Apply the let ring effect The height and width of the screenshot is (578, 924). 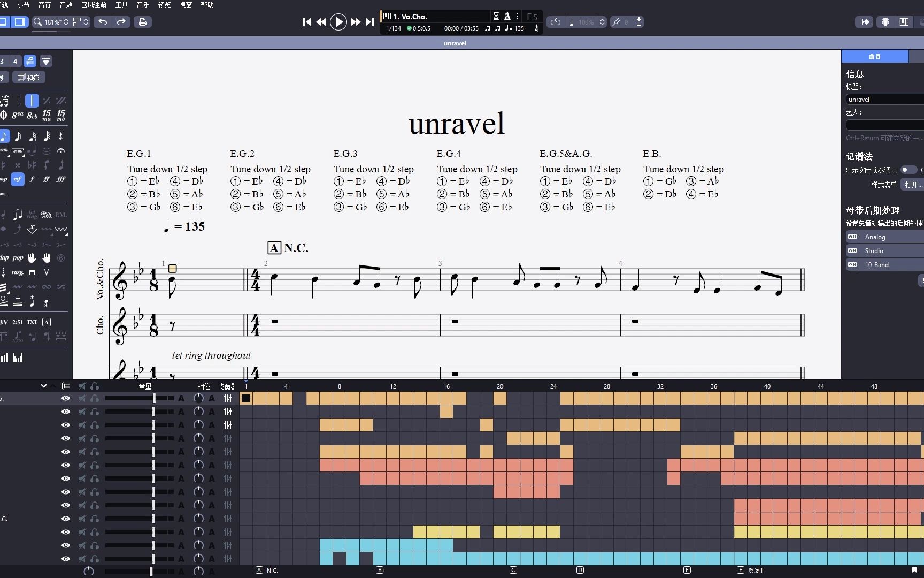[32, 215]
